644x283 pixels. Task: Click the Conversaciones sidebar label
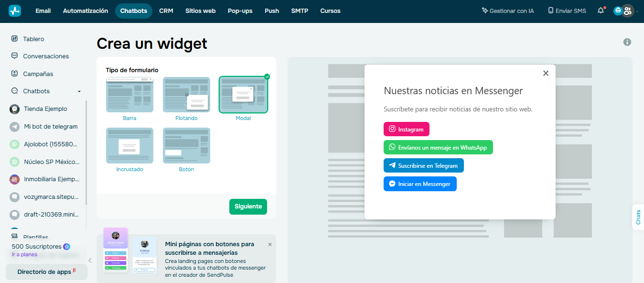pos(46,56)
